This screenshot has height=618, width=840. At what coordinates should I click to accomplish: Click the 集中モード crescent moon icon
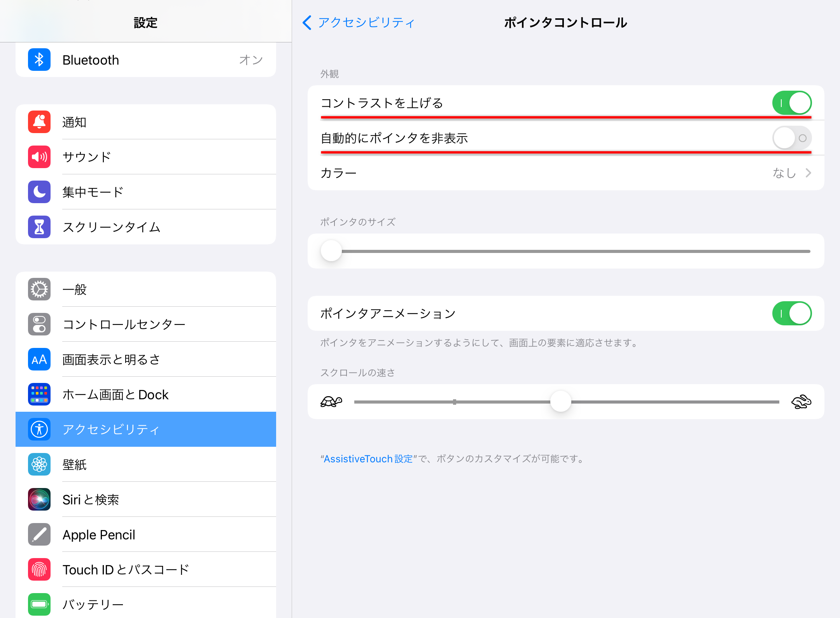[x=38, y=192]
